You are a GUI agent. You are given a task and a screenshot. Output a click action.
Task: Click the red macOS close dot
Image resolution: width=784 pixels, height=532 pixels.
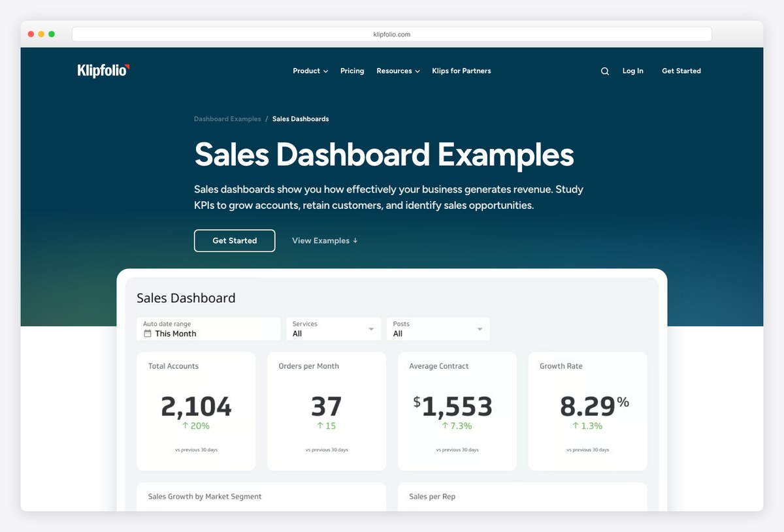pos(31,34)
